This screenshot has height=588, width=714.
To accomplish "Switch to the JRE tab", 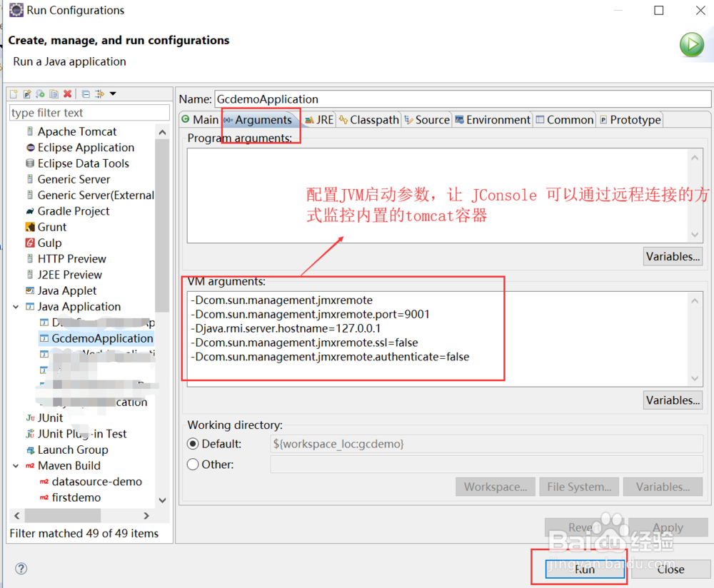I will (x=320, y=120).
